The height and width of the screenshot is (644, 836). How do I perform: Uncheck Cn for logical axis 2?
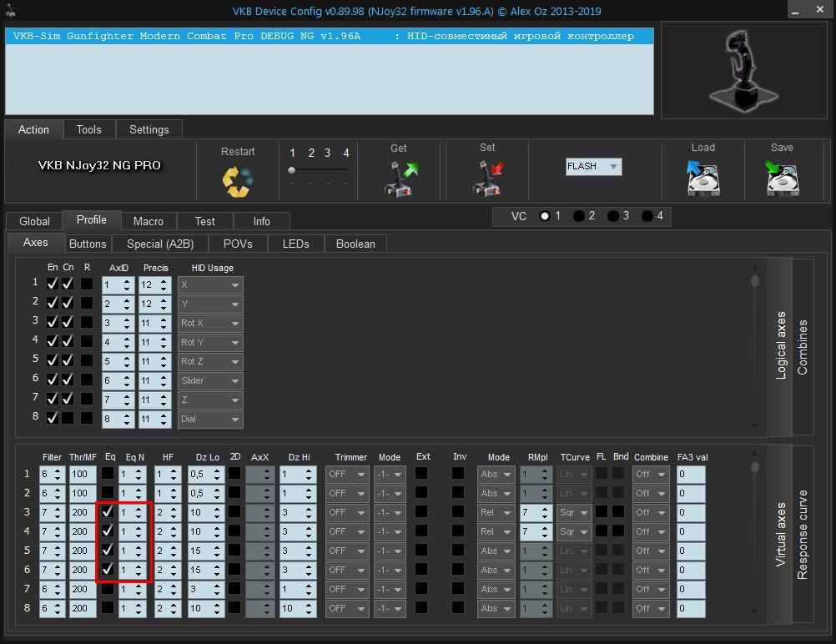[x=68, y=303]
